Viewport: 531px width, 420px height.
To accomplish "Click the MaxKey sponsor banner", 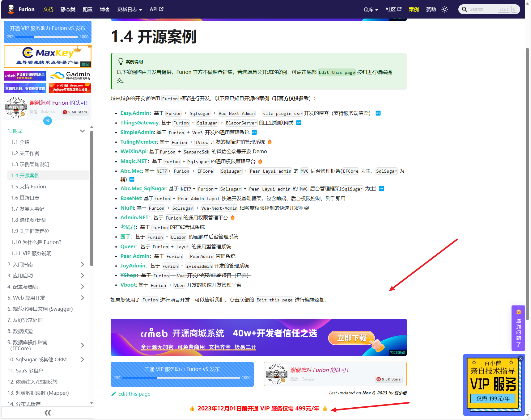I will [x=48, y=57].
